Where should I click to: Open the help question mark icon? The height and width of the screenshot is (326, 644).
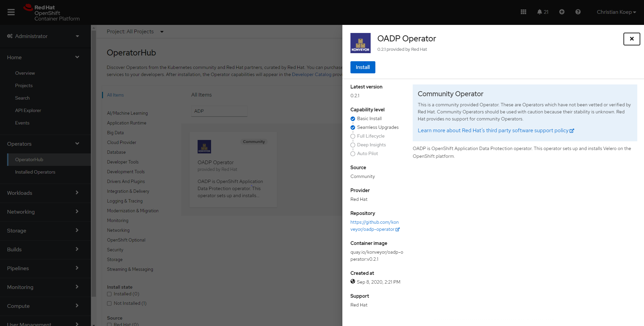click(578, 12)
